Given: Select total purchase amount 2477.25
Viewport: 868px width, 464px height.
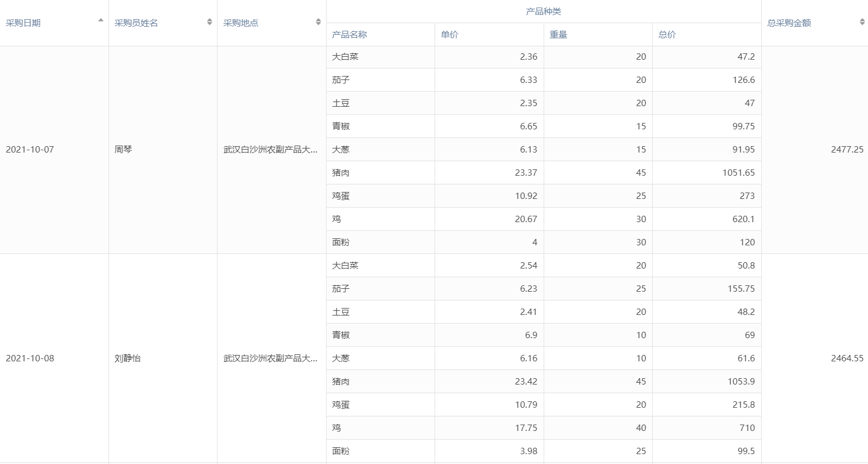Looking at the screenshot, I should (847, 150).
